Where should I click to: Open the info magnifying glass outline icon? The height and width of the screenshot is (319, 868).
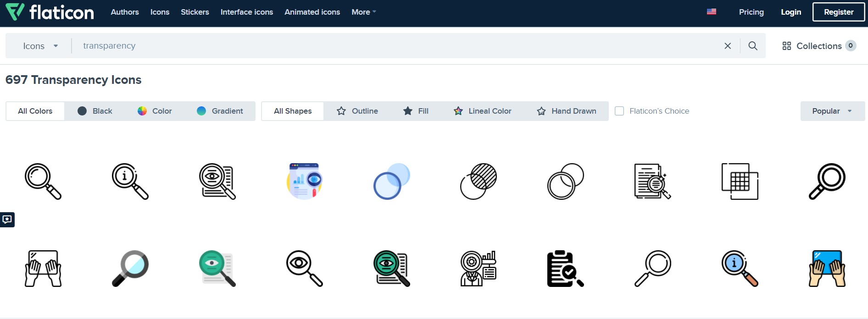pos(130,181)
